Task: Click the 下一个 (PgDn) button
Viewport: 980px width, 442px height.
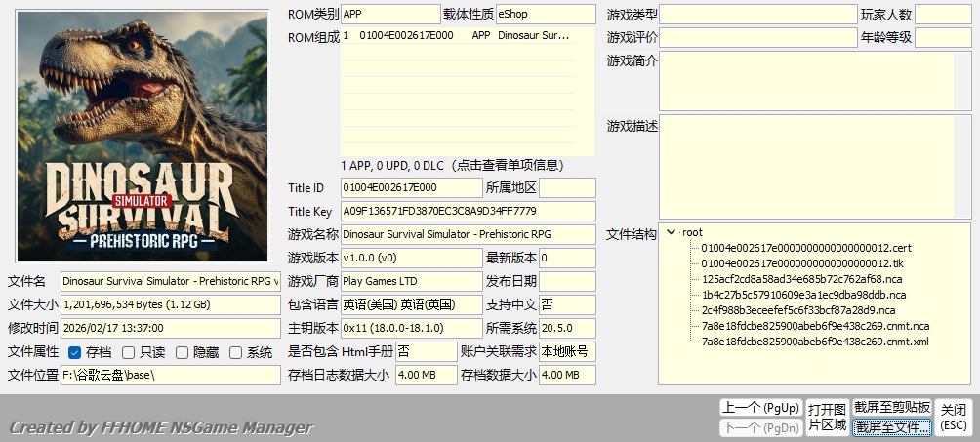Action: click(759, 427)
